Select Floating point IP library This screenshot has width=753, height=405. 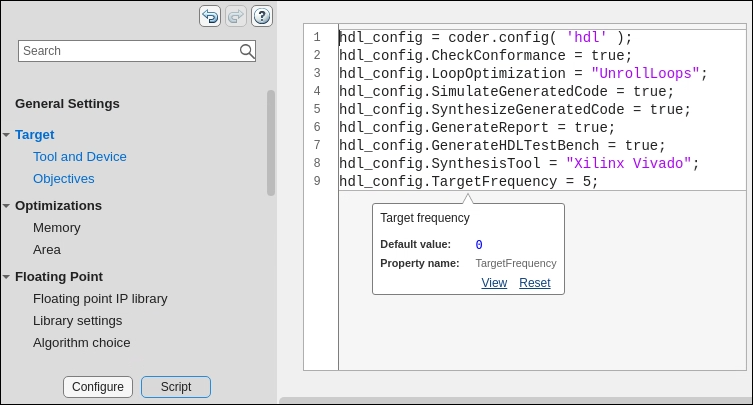[x=100, y=298]
